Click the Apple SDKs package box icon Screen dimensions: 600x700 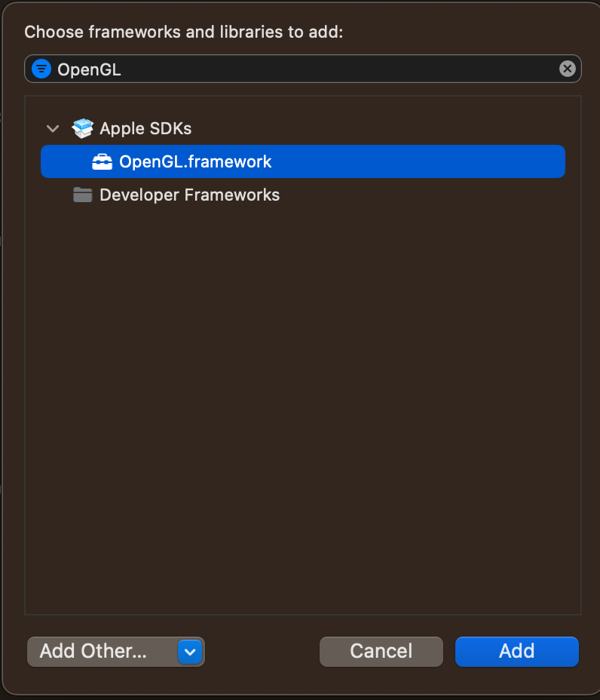point(82,128)
